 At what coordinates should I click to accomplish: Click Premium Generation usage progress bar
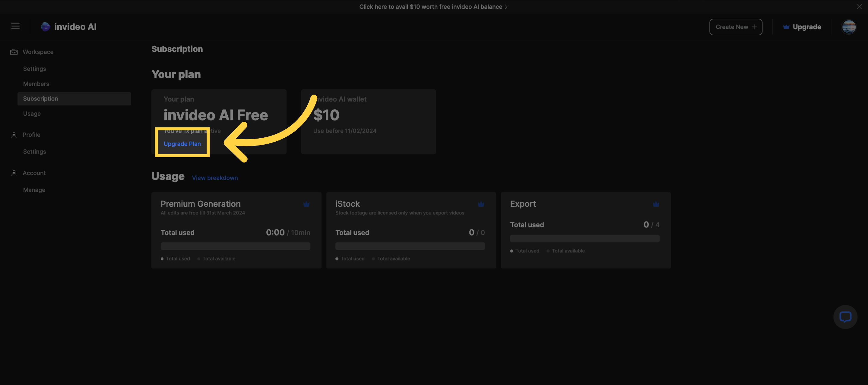tap(235, 246)
